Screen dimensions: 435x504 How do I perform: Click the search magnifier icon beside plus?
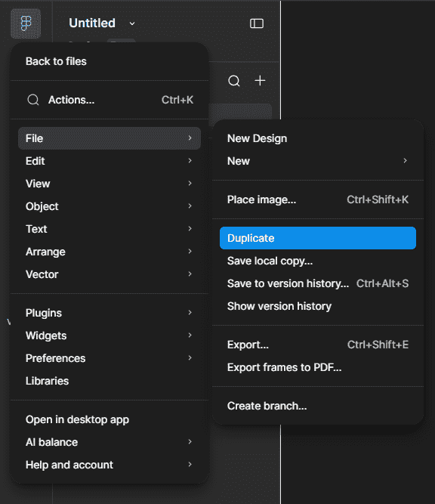pyautogui.click(x=234, y=81)
